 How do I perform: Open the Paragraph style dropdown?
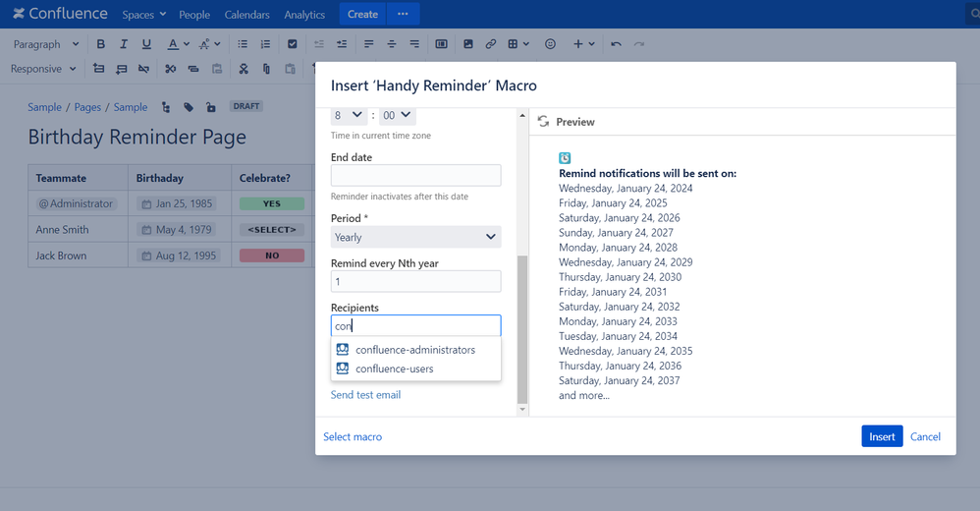(46, 44)
